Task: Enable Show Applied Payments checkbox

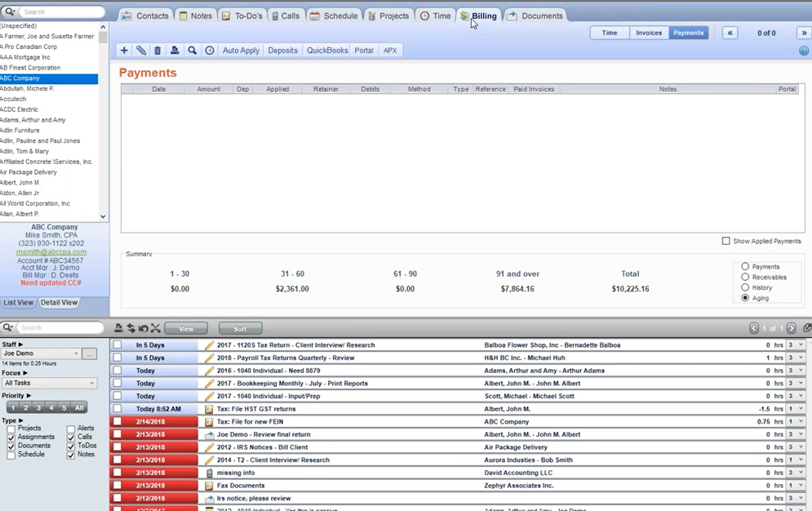Action: (726, 241)
